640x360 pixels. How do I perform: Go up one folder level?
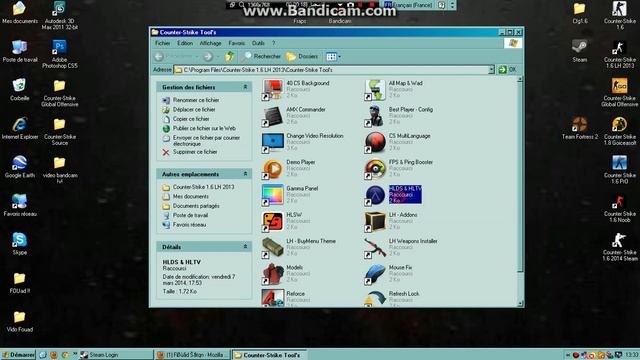click(230, 56)
